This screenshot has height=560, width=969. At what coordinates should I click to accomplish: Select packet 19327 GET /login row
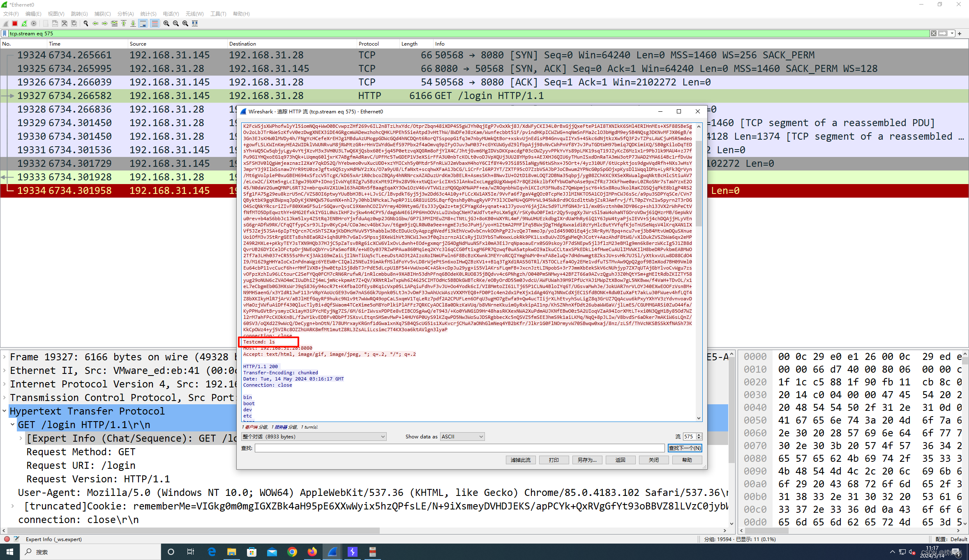[484, 96]
